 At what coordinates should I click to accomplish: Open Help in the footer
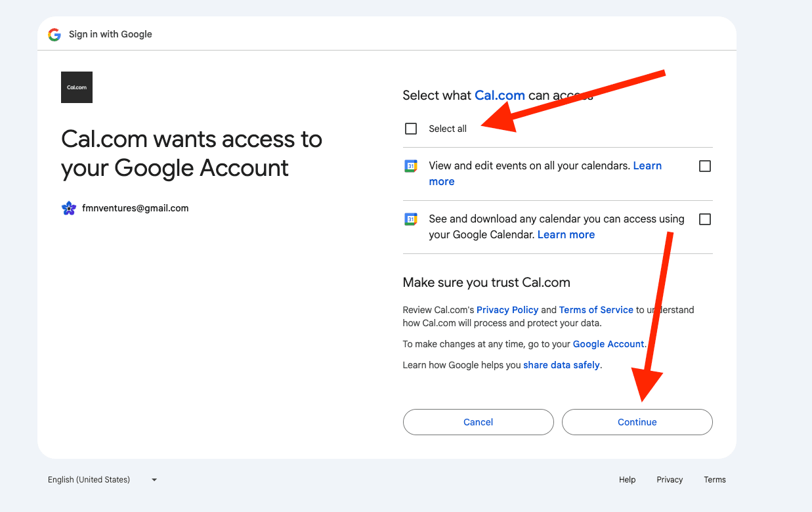(627, 479)
